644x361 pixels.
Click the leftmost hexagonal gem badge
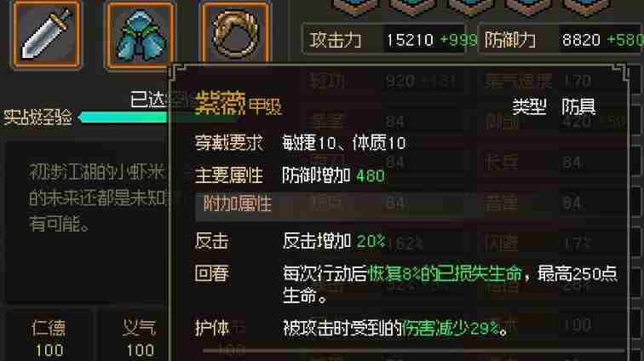point(355,7)
